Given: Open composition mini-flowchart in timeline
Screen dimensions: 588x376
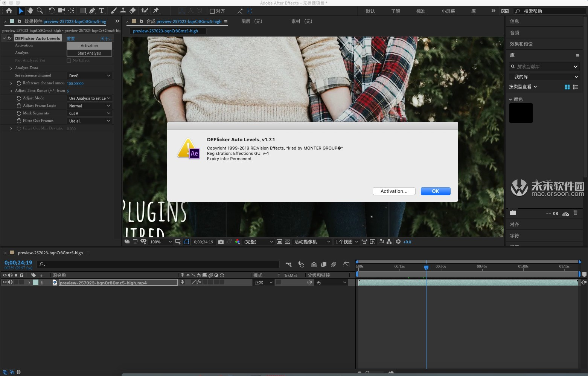Looking at the screenshot, I should 288,264.
